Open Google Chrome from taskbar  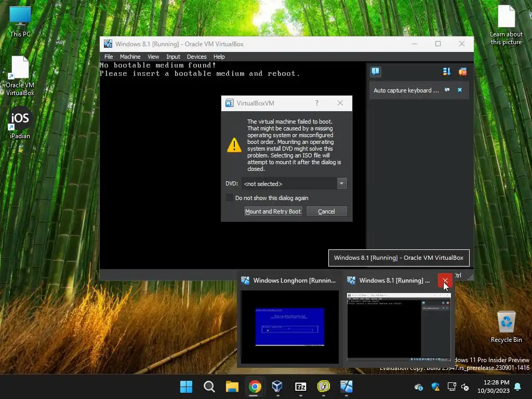tap(255, 387)
